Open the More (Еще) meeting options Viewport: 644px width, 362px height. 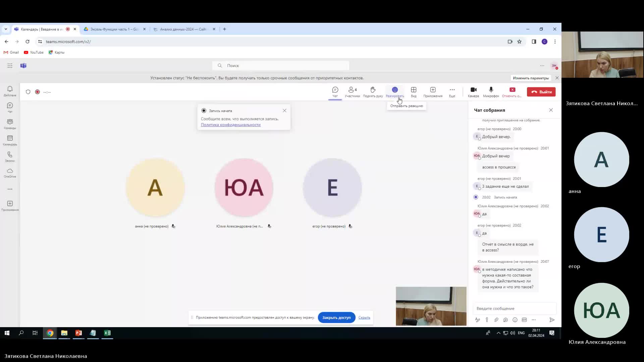pos(452,92)
